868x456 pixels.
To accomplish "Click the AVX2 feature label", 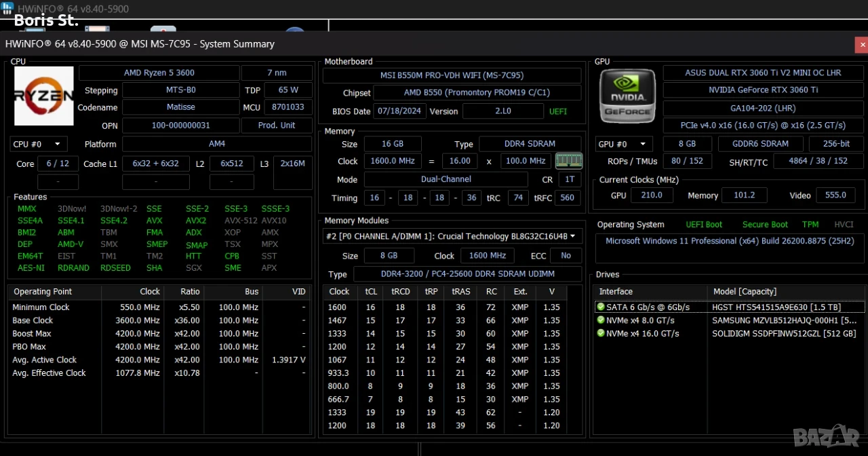I will [x=196, y=221].
